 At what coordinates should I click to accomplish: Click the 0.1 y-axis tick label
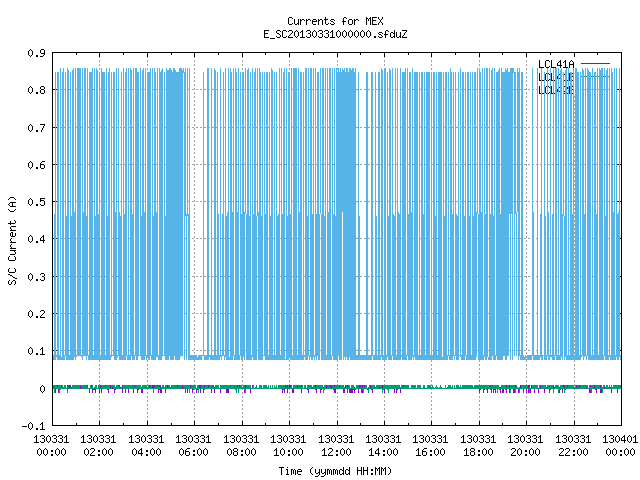[36, 351]
